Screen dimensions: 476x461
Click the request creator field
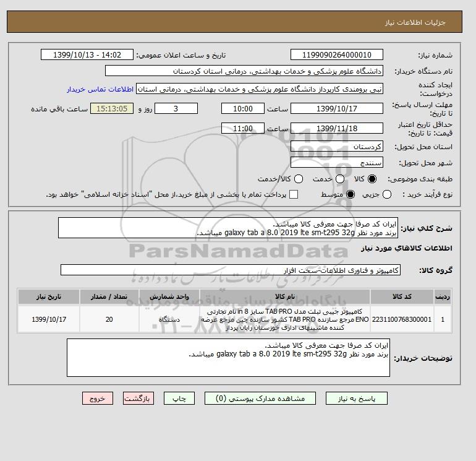click(260, 89)
